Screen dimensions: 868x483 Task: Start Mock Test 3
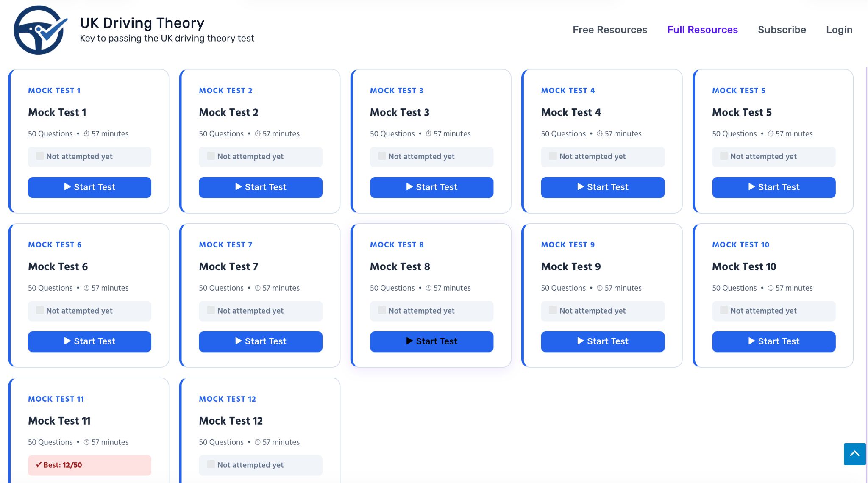[431, 187]
